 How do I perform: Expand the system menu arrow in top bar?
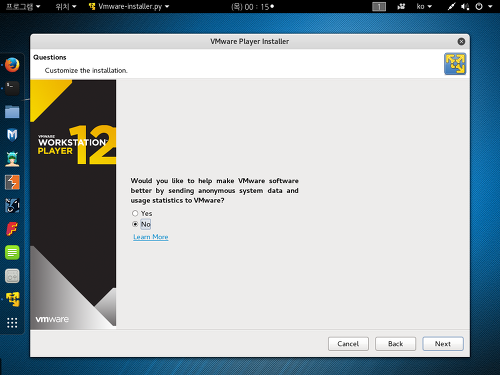[490, 6]
